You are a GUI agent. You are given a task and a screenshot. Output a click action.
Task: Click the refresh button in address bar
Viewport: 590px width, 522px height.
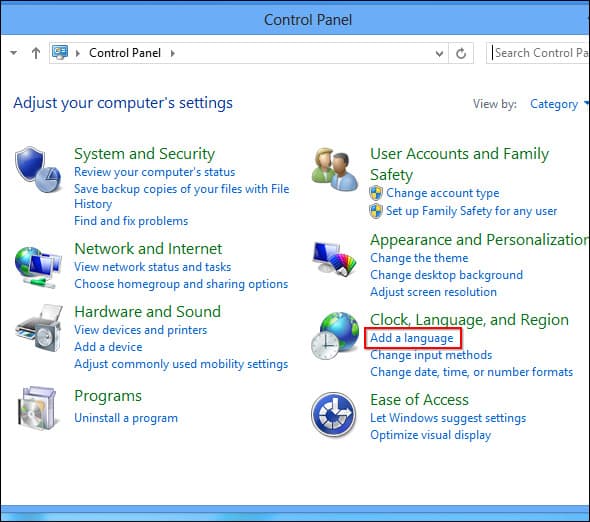tap(461, 53)
